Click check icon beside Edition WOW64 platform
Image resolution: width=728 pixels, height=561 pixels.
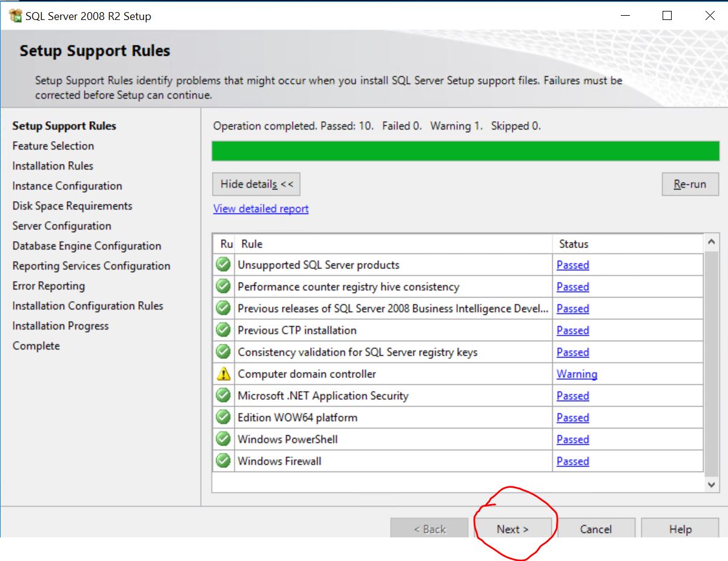(223, 417)
